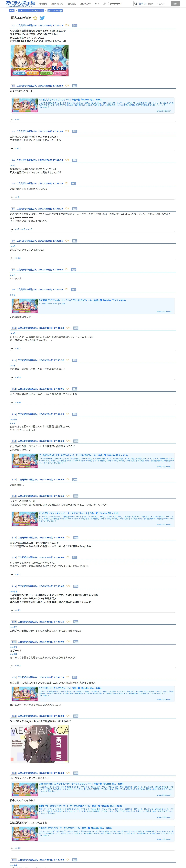186x868 pixels.
Task: Report post 4 with 報告 button
Action: [75, 160]
